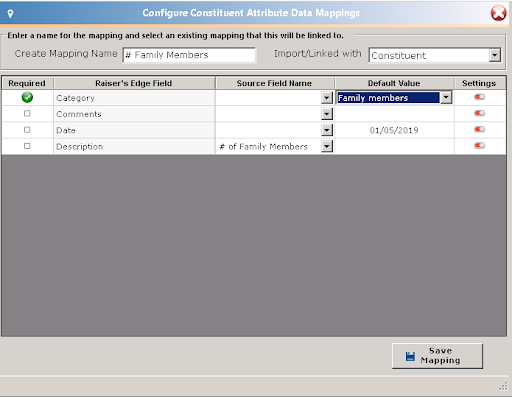This screenshot has width=512, height=397.
Task: Check the Required box for Comments
Action: [x=27, y=114]
